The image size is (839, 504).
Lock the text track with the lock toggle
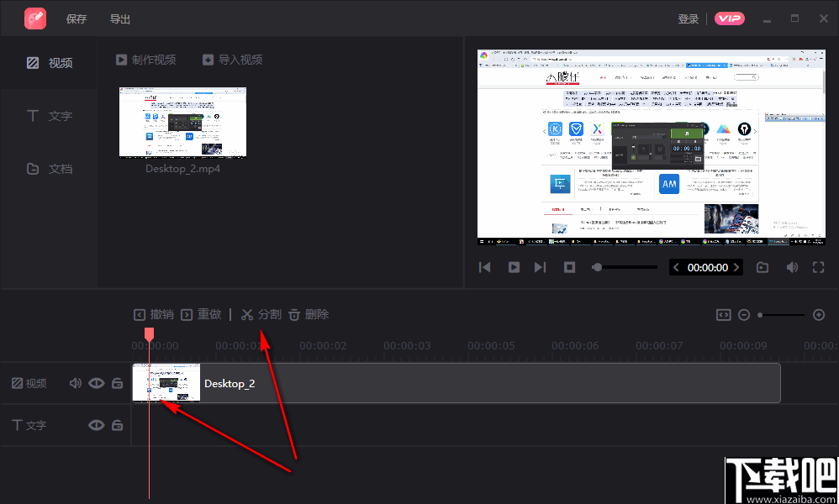coord(117,425)
